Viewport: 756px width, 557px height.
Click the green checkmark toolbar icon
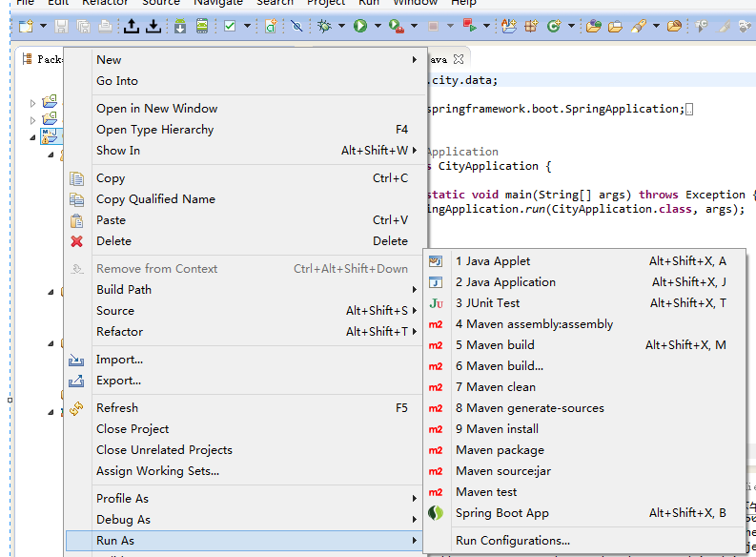tap(230, 26)
